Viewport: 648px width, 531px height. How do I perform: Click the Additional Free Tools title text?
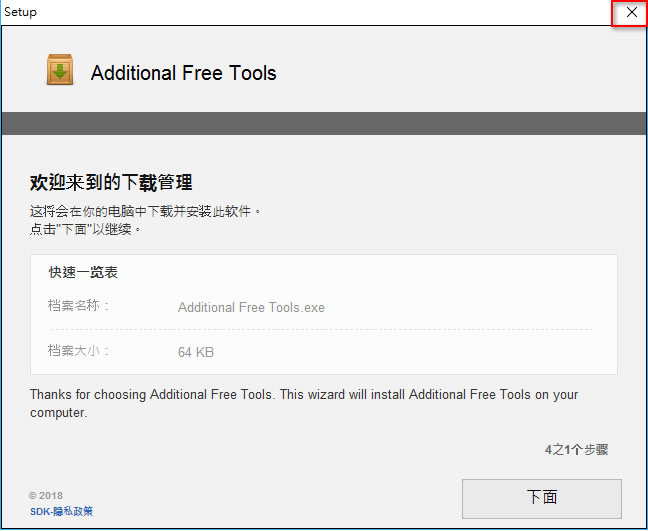183,73
